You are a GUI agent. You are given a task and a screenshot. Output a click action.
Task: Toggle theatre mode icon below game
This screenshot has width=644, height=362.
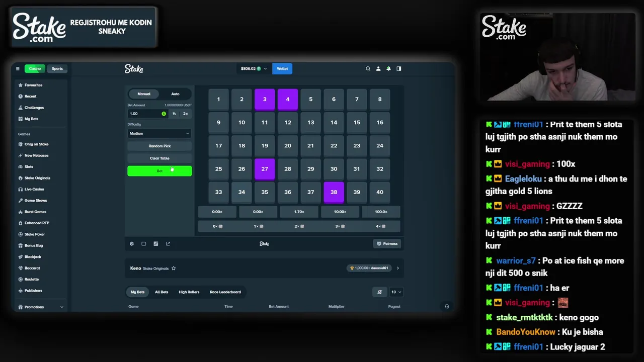(144, 244)
